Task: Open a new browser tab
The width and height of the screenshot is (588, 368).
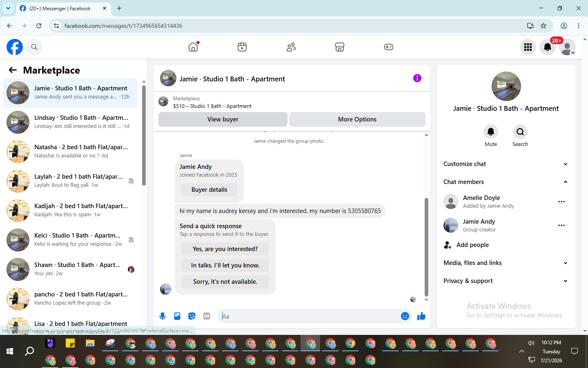Action: tap(119, 8)
